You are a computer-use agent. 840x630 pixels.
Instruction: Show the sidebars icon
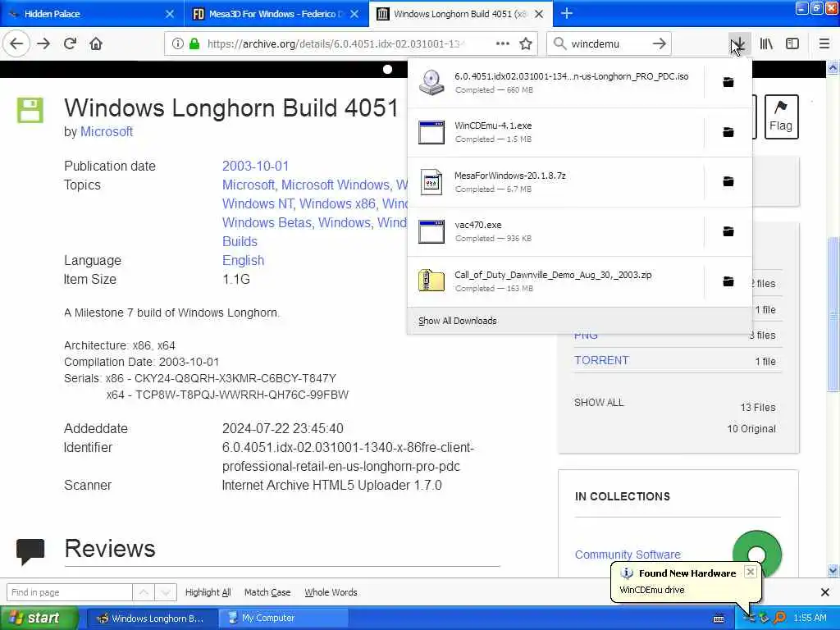[x=792, y=43]
